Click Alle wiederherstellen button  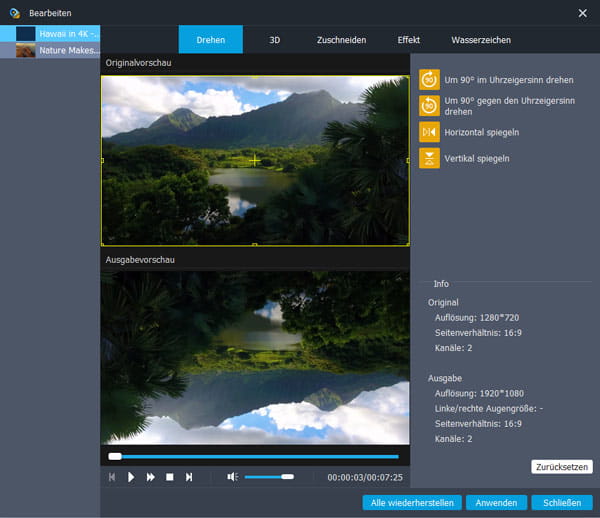coord(412,503)
